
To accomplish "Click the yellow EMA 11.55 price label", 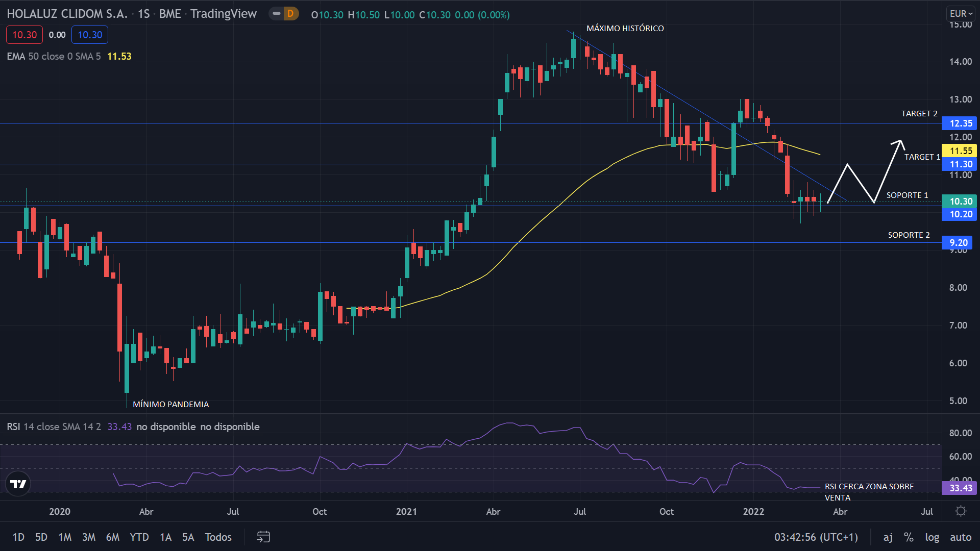I will pyautogui.click(x=960, y=151).
